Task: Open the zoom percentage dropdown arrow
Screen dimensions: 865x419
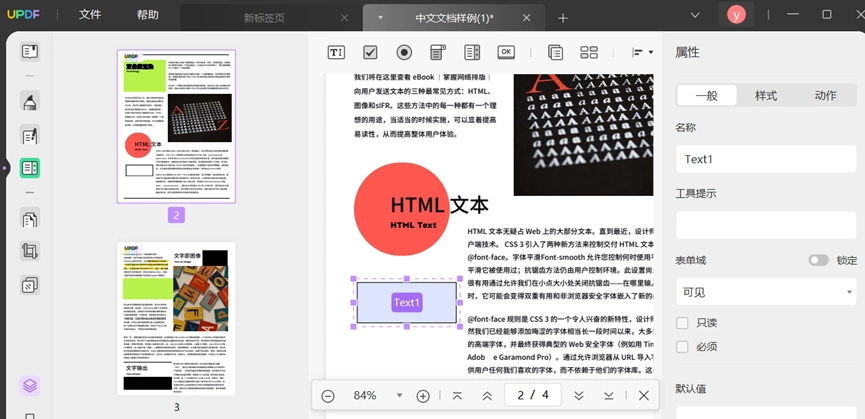Action: (399, 396)
